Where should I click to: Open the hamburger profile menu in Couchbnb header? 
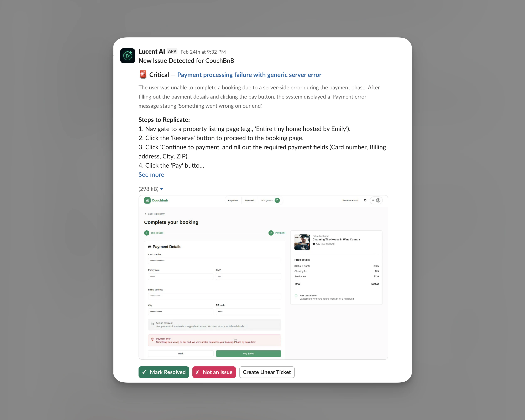click(x=376, y=200)
